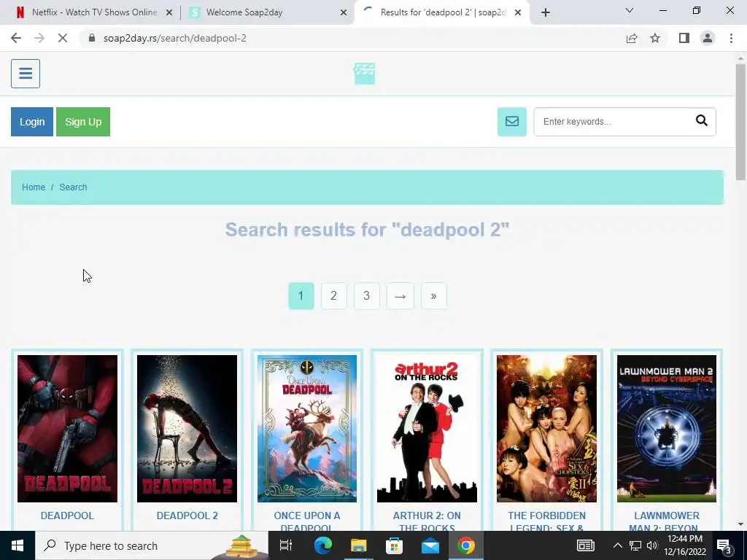Click the Sign Up button

click(83, 122)
